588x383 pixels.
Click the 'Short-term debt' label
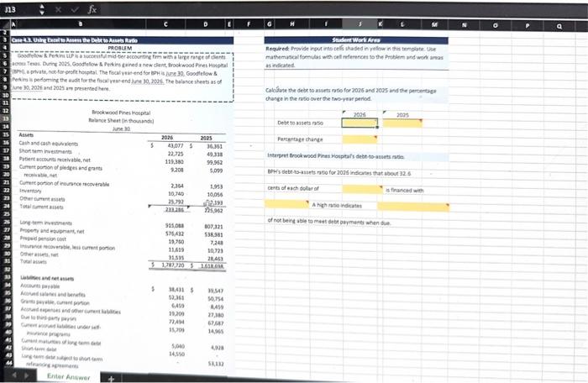click(x=39, y=349)
